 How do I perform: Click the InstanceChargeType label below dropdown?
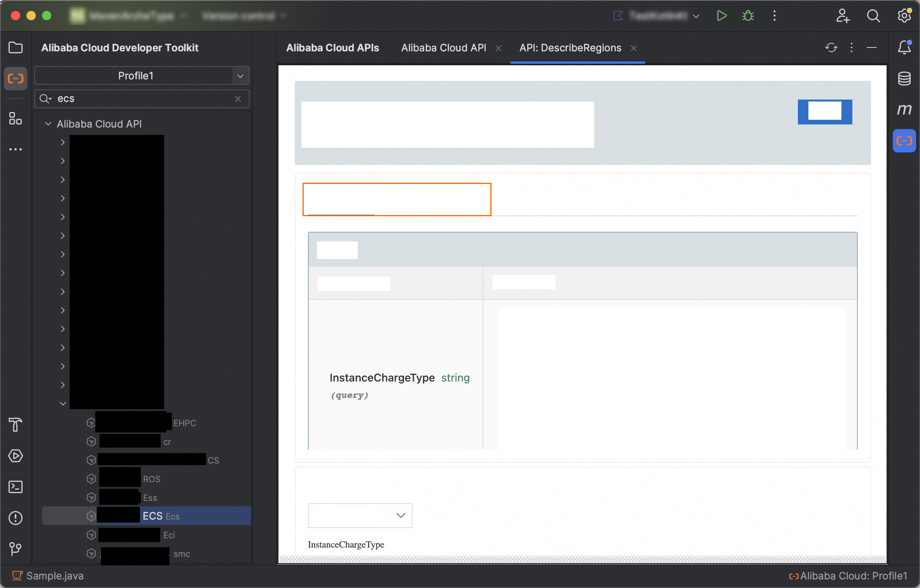pos(346,544)
